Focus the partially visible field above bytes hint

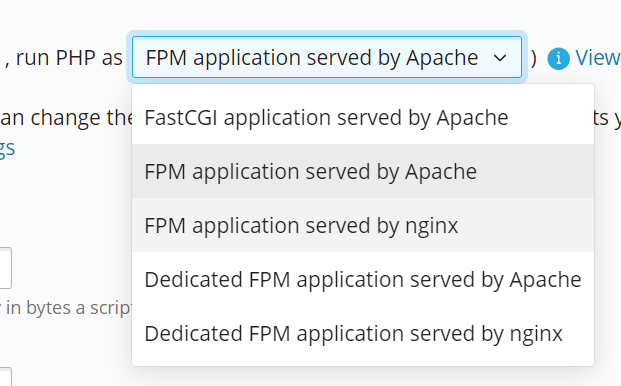pos(6,268)
